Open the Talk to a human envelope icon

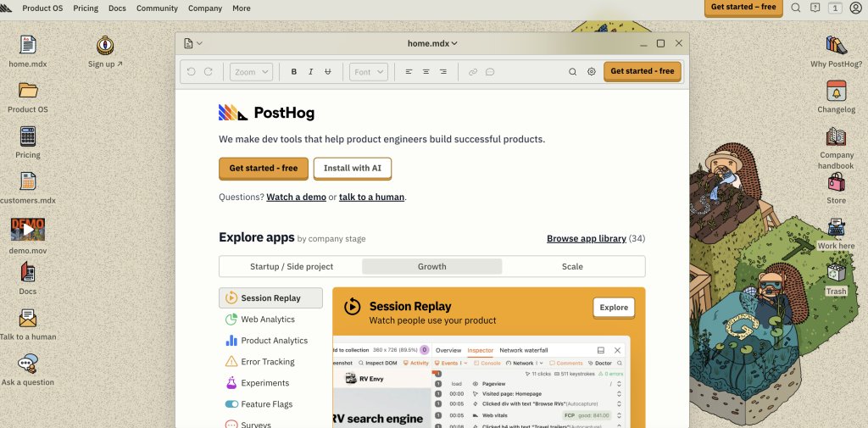pos(28,318)
